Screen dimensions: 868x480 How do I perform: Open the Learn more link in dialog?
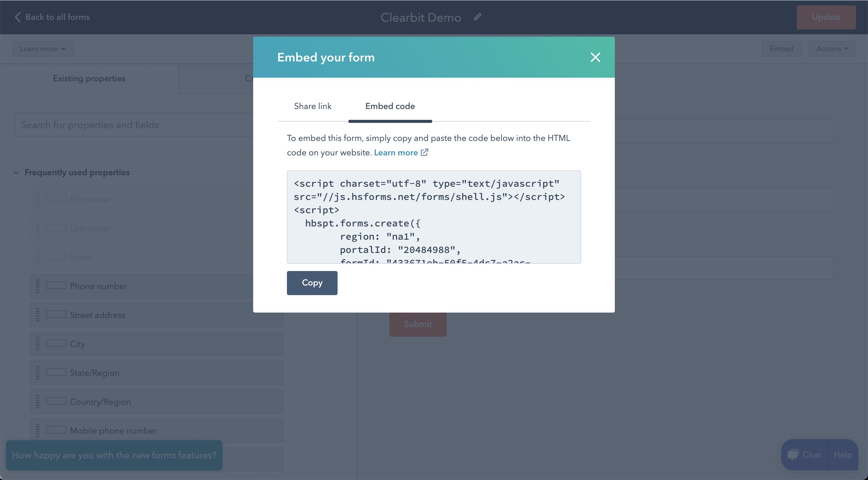point(396,153)
